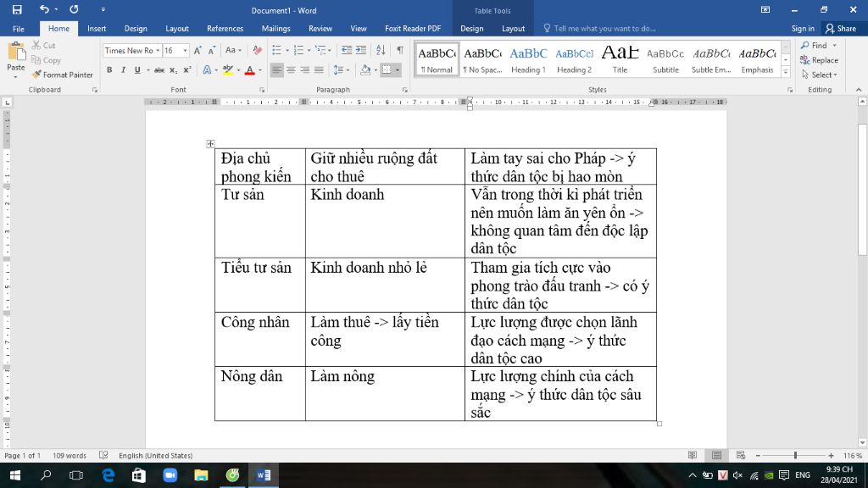Toggle bold formatting
The width and height of the screenshot is (868, 488).
pos(109,70)
